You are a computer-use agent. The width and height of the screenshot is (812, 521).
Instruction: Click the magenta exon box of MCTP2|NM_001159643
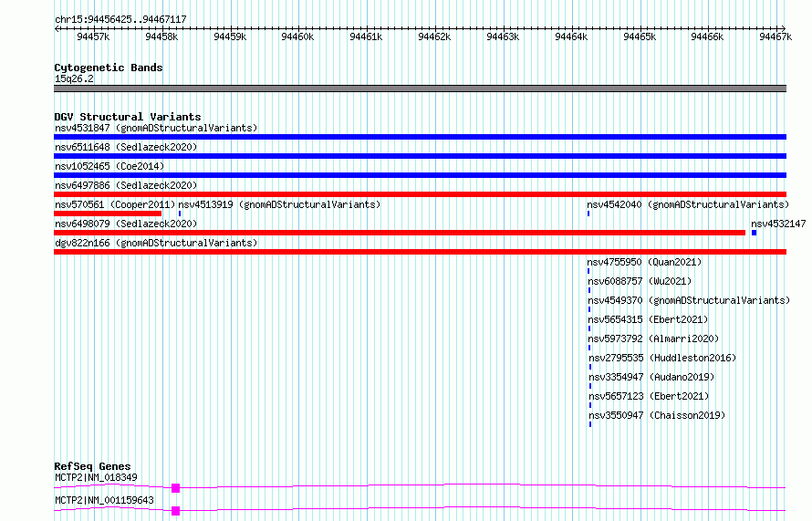(175, 511)
